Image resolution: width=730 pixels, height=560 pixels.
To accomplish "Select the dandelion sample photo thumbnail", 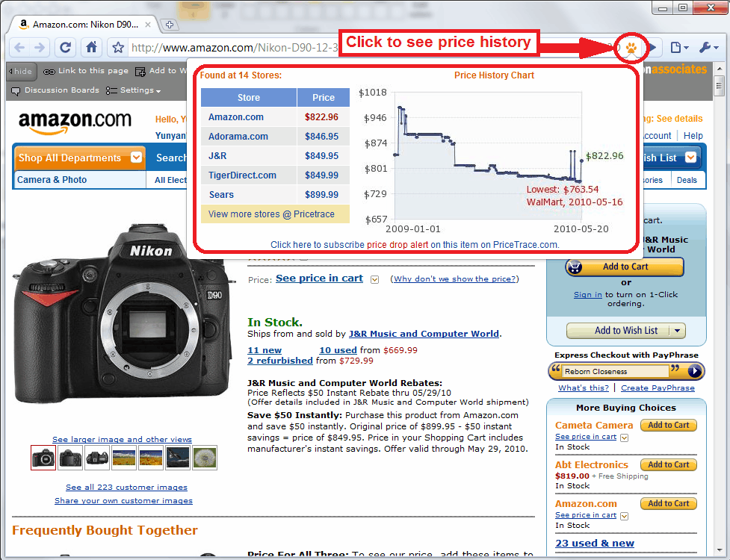I will click(x=205, y=458).
